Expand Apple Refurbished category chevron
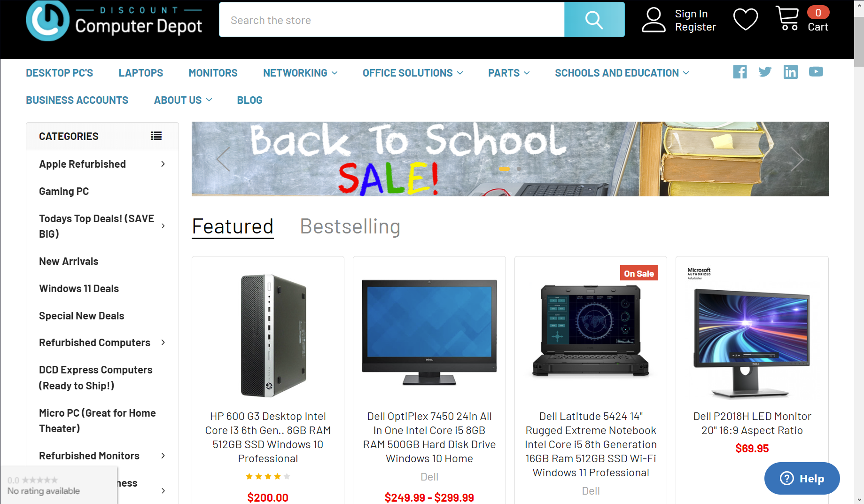 pos(163,164)
